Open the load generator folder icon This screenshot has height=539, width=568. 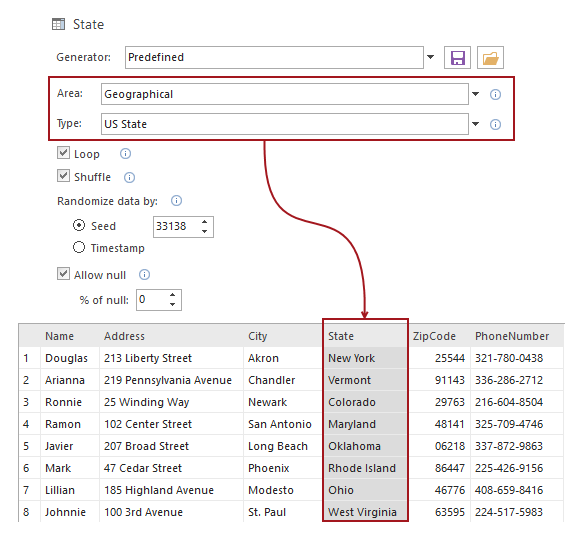coord(490,58)
